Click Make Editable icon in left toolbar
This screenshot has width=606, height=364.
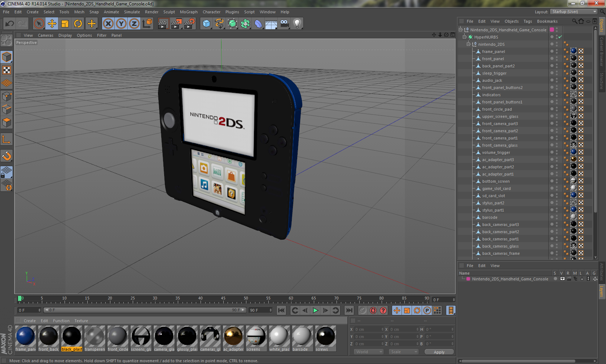click(6, 40)
